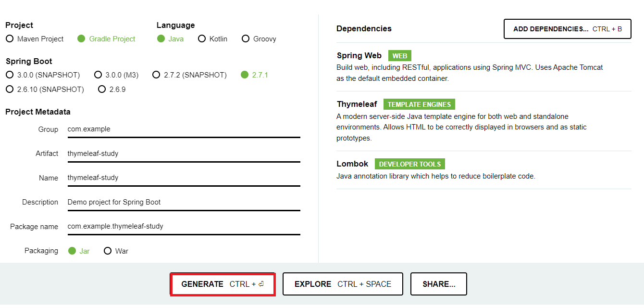Choose Spring Boot 3.0.0 (M3) version
Screen dimensions: 644x308
tap(116, 75)
